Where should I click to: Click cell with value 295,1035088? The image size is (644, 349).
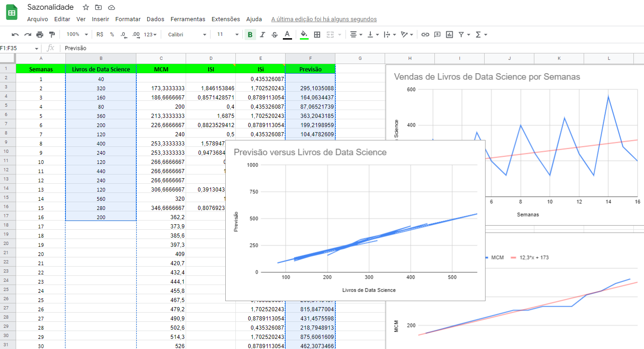pos(310,88)
